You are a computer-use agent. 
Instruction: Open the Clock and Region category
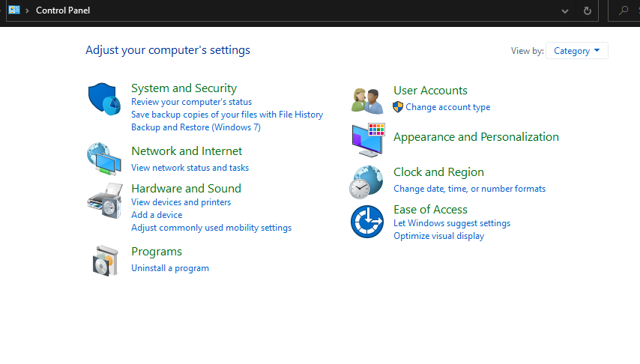pyautogui.click(x=438, y=172)
